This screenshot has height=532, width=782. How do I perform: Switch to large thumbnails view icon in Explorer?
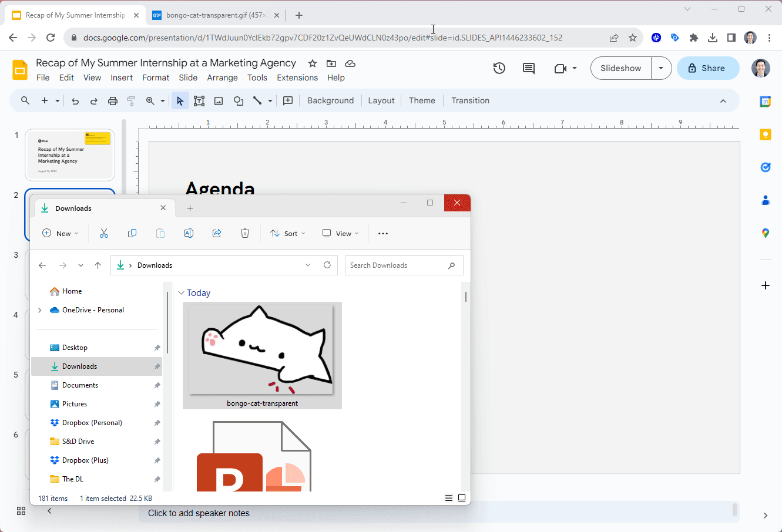462,498
